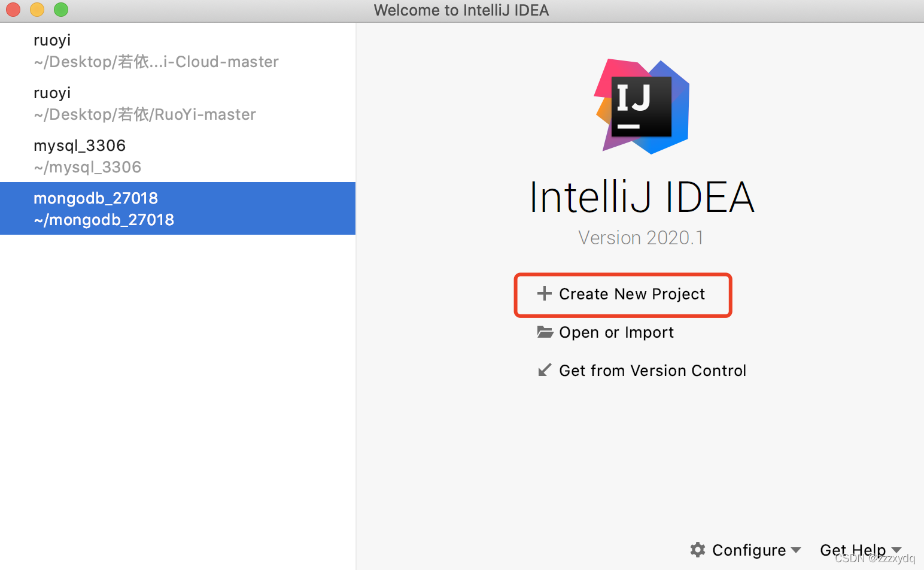Click the gear icon next to Configure
Screen dimensions: 924x570
(697, 550)
